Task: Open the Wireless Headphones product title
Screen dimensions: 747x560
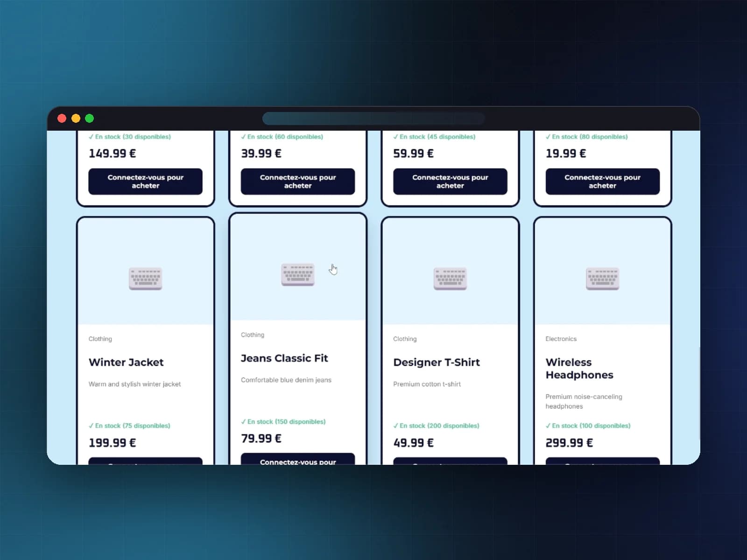Action: click(x=579, y=369)
